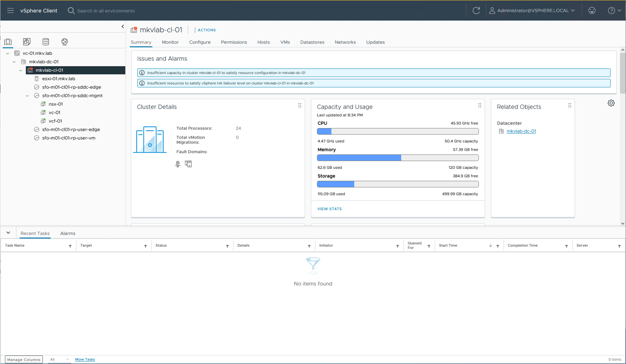Open the summary page settings gear icon

[x=611, y=103]
